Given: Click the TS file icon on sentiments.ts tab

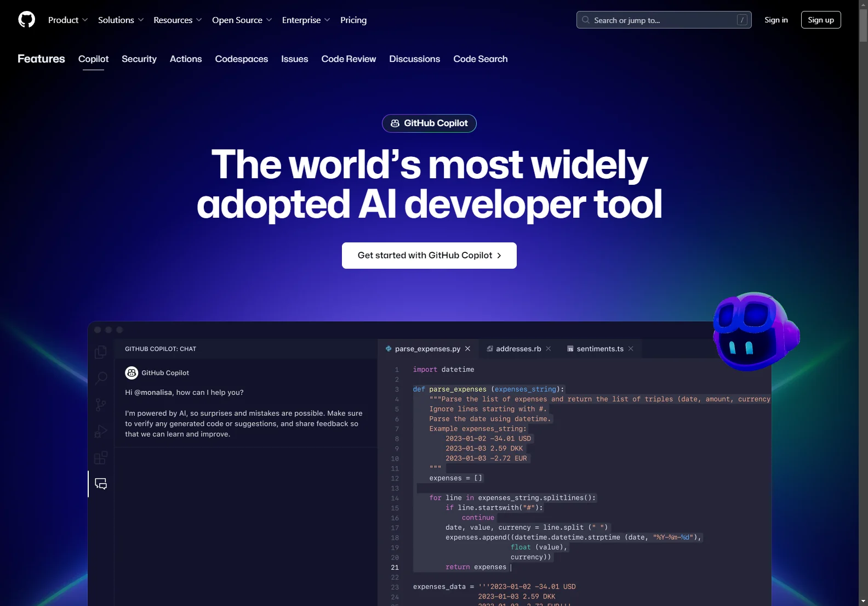Looking at the screenshot, I should pos(570,349).
